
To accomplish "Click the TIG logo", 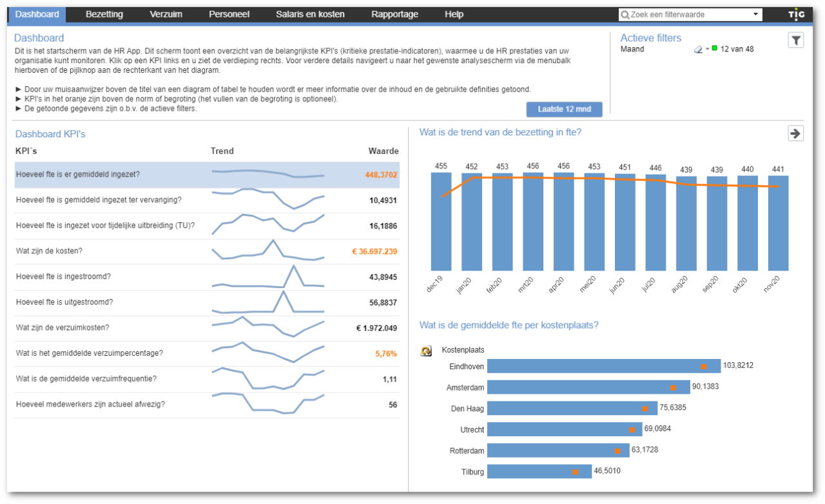I will (x=797, y=14).
